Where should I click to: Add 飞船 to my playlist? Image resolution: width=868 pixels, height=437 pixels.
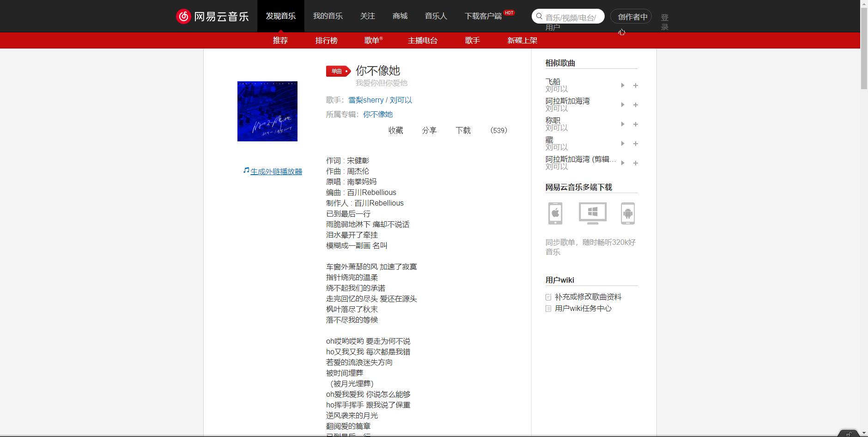click(636, 85)
